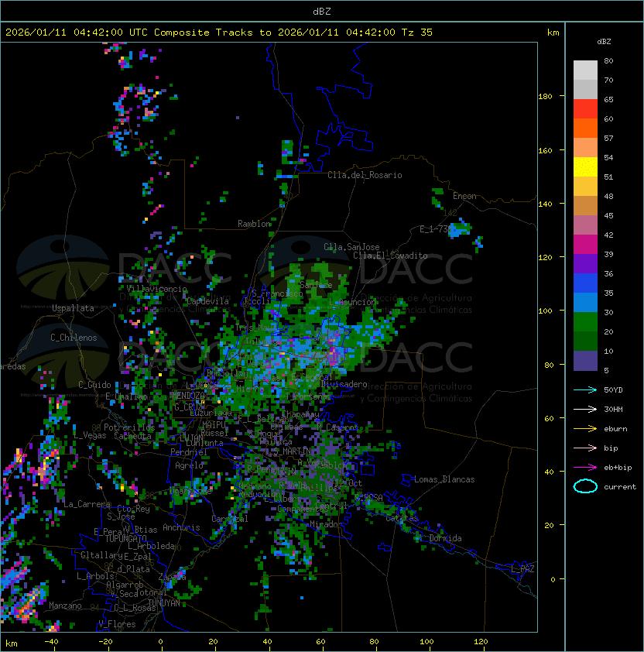This screenshot has height=652, width=644.
Task: Click the 'Manzano' map label
Action: [x=65, y=606]
